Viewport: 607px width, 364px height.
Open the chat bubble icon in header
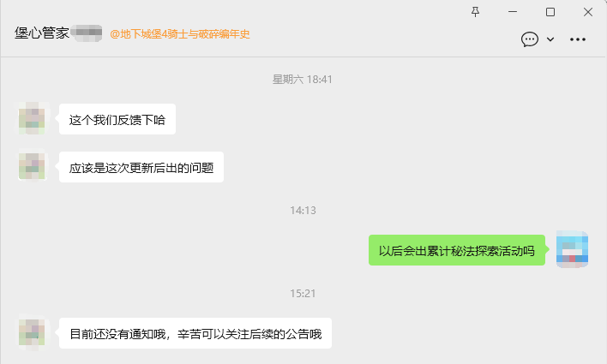pyautogui.click(x=530, y=39)
